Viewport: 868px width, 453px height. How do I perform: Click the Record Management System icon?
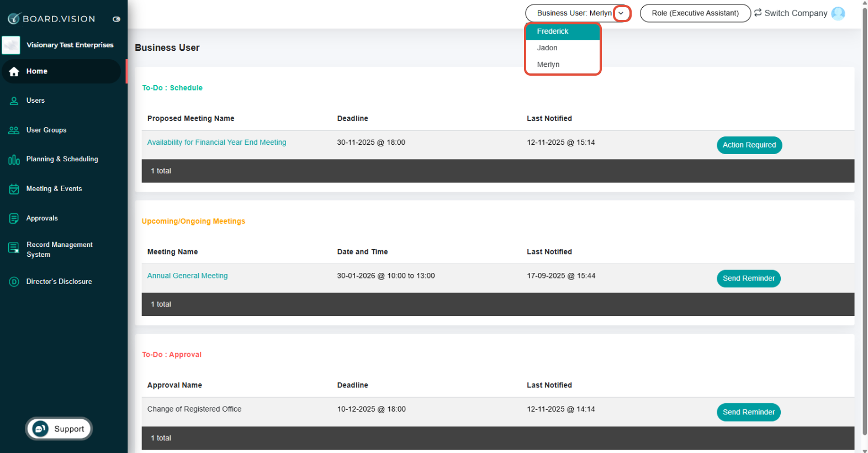(14, 248)
